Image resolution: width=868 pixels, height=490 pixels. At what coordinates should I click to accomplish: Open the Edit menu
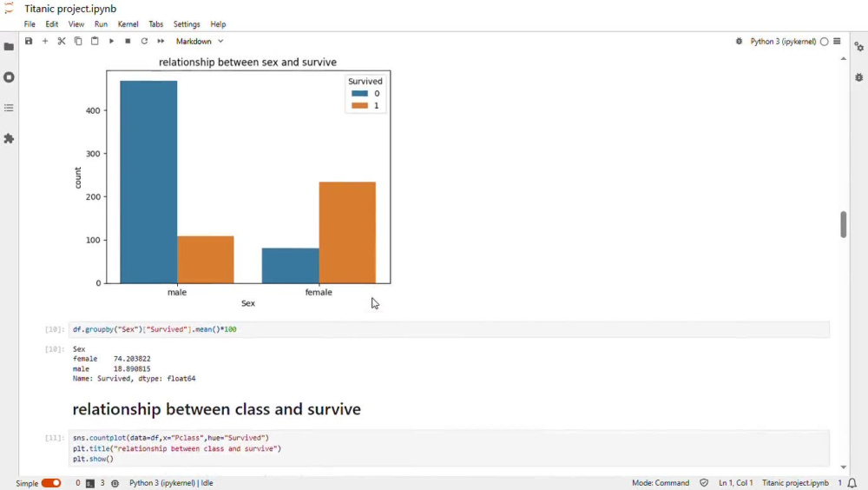click(x=51, y=24)
